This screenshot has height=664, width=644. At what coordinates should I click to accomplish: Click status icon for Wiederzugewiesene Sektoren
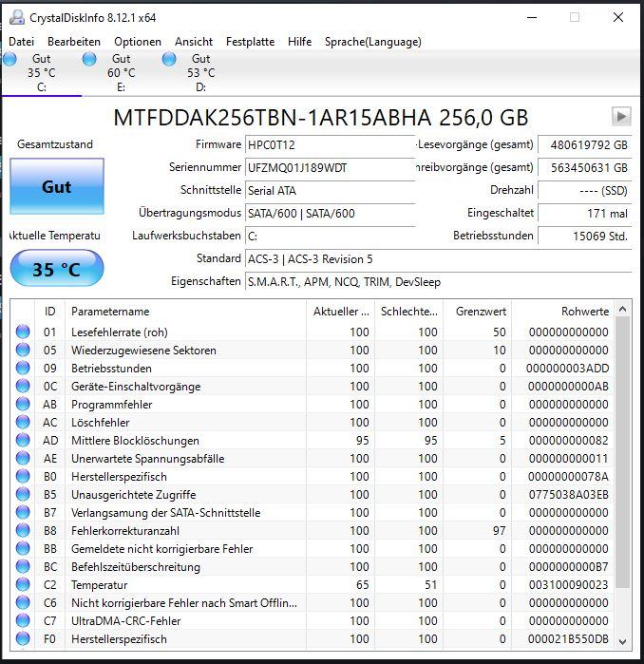(23, 350)
